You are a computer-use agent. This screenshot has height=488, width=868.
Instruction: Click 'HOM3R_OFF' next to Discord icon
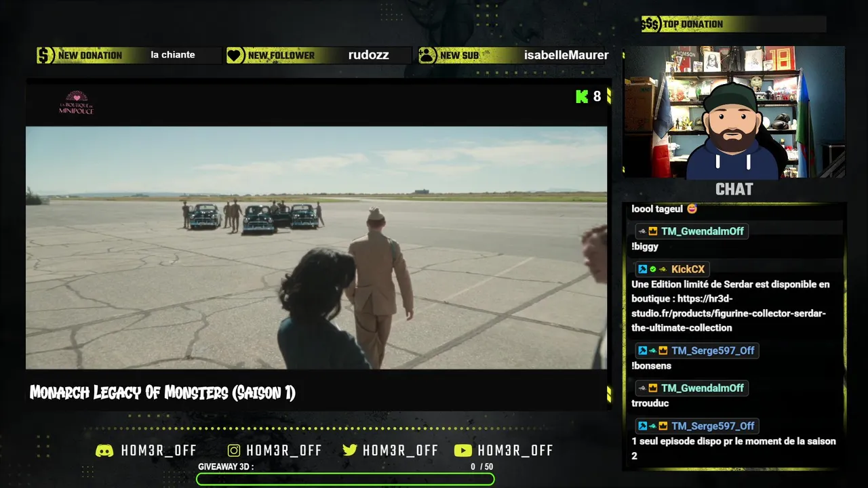[x=159, y=451]
